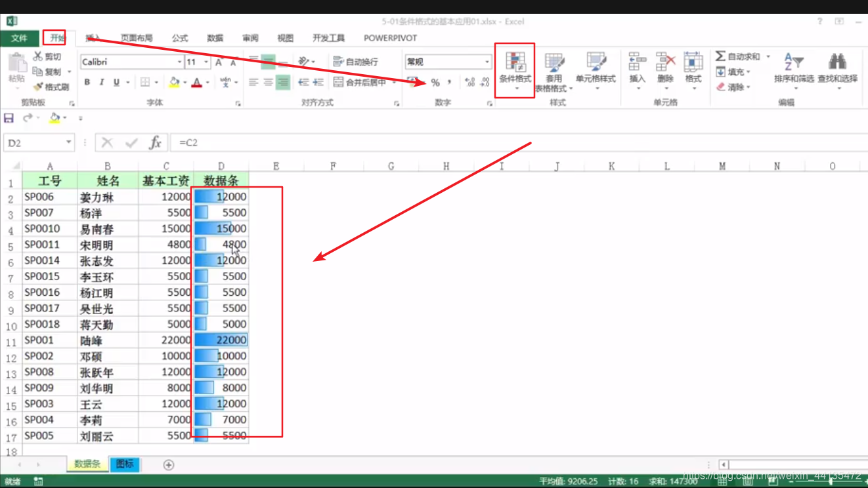The image size is (868, 488).
Task: Click the increase decimal icon
Action: pos(469,83)
